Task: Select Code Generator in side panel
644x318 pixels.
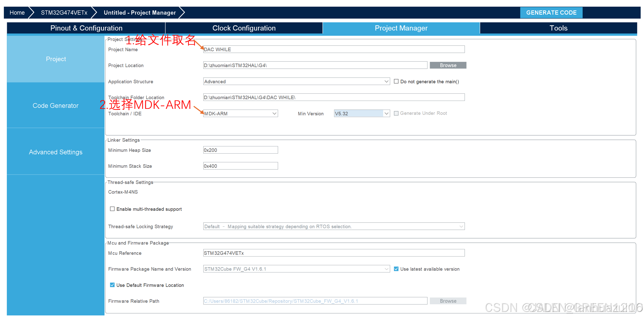Action: coord(55,105)
